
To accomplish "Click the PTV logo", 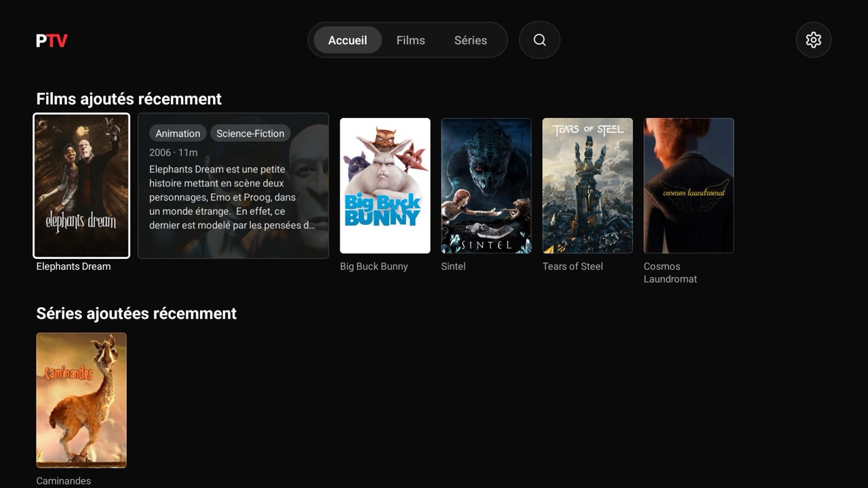I will coord(52,41).
